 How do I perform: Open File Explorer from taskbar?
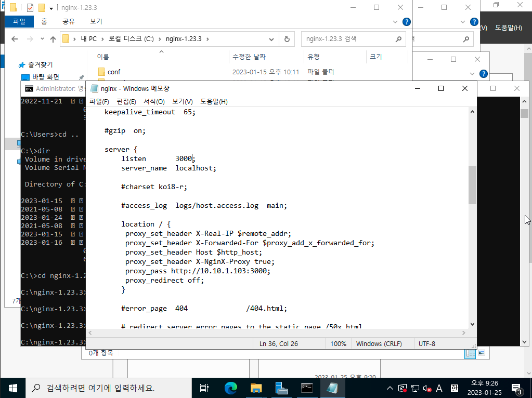click(x=256, y=388)
